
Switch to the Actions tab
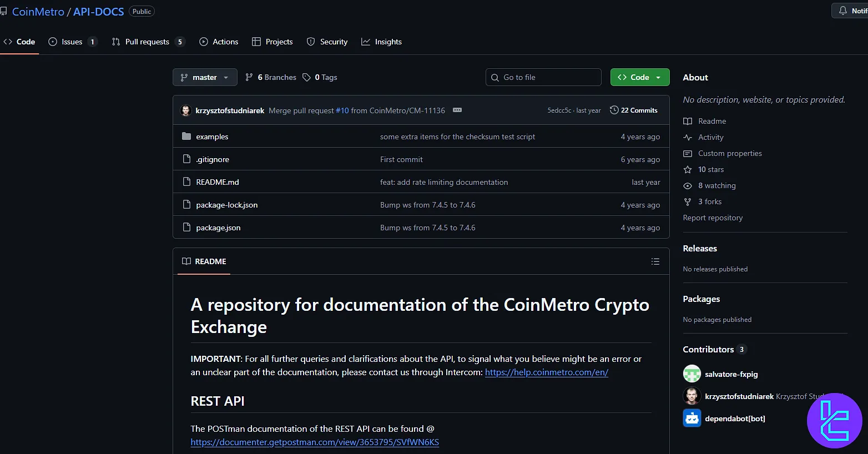click(x=219, y=42)
